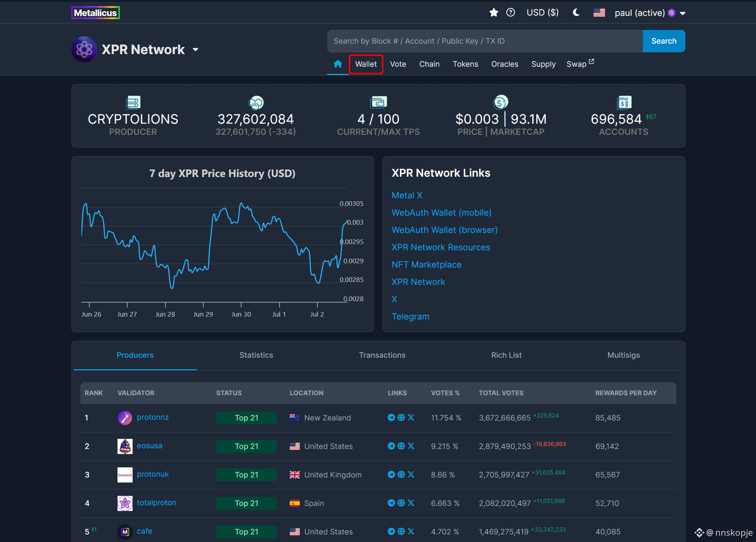Click the Search button
756x542 pixels.
(x=664, y=41)
